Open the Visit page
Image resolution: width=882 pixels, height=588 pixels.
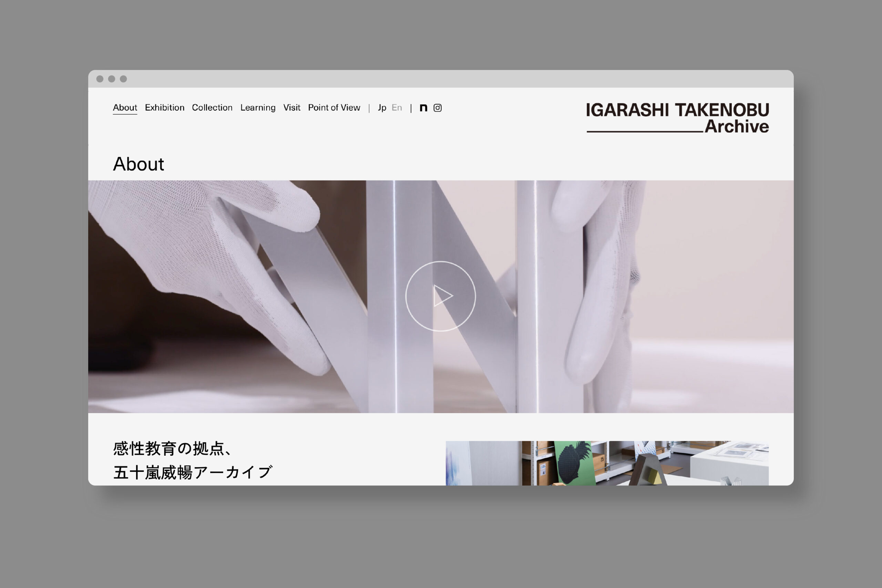click(292, 107)
